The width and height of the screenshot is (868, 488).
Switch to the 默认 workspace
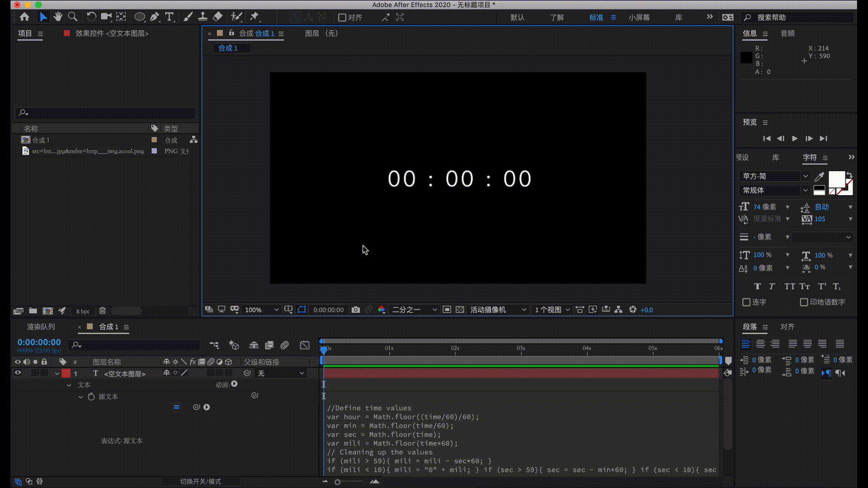tap(517, 18)
